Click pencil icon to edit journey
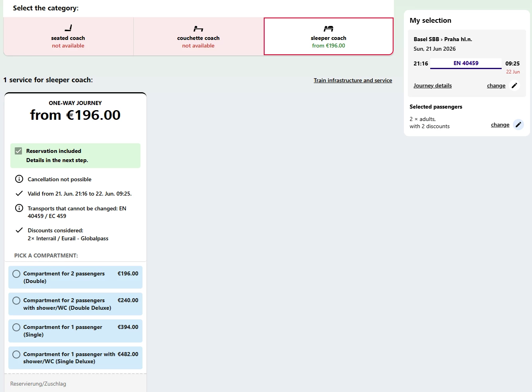Screen dimensions: 532x392 [x=514, y=85]
